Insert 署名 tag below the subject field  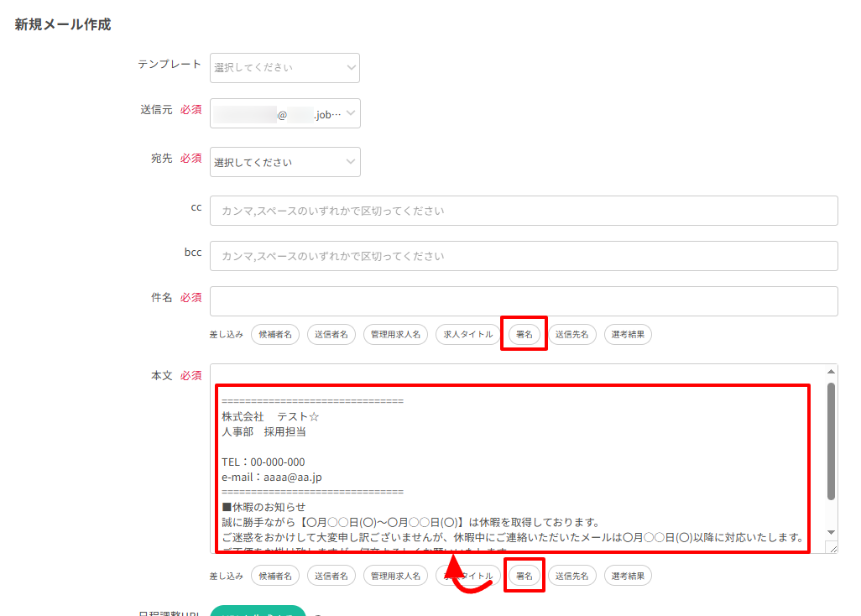click(524, 334)
